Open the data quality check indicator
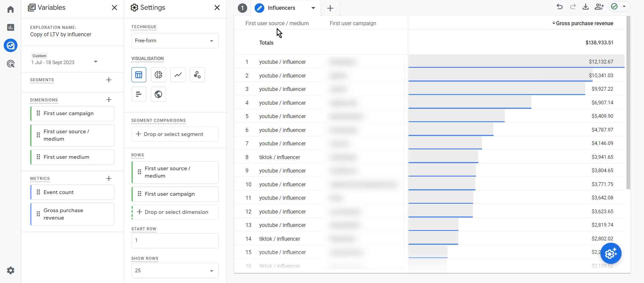 [x=619, y=7]
